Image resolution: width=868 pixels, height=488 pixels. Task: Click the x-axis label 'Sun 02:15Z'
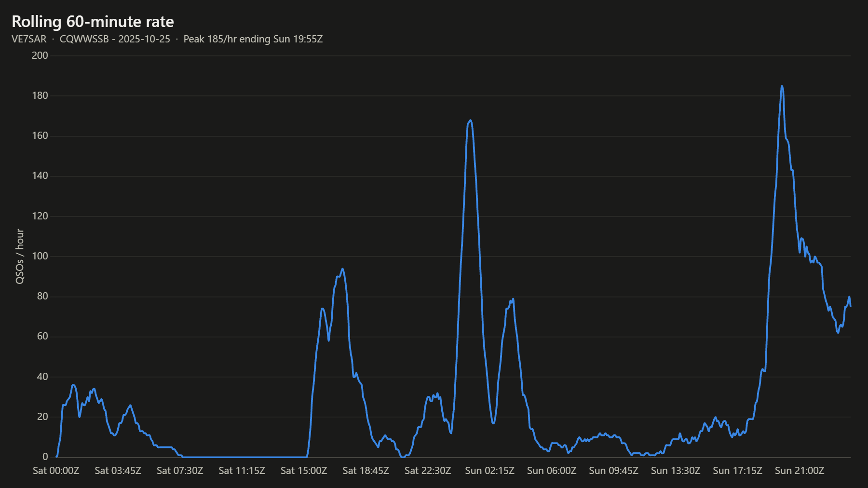click(x=490, y=471)
